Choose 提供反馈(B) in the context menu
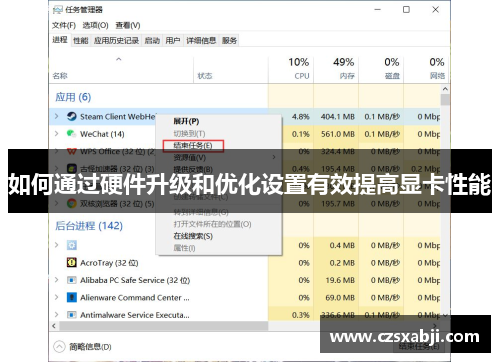 pos(193,169)
